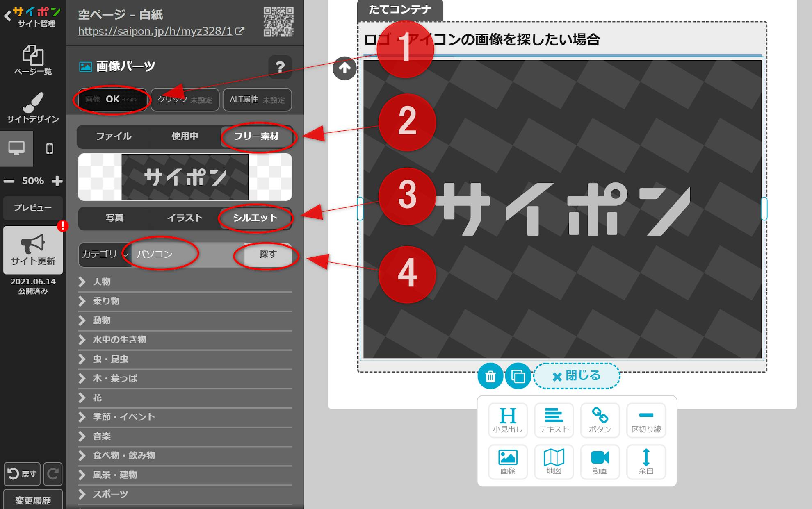812x509 pixels.
Task: Expand the スポーツ category
Action: coord(185,494)
